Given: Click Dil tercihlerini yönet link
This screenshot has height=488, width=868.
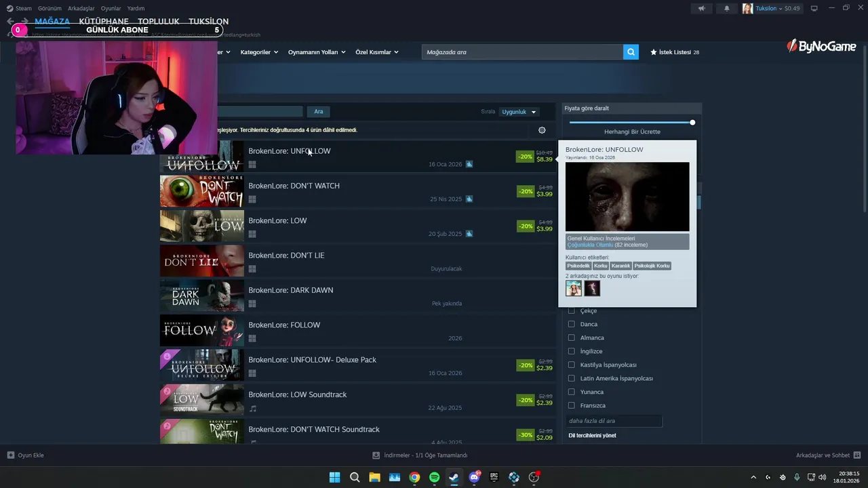Looking at the screenshot, I should click(x=592, y=435).
